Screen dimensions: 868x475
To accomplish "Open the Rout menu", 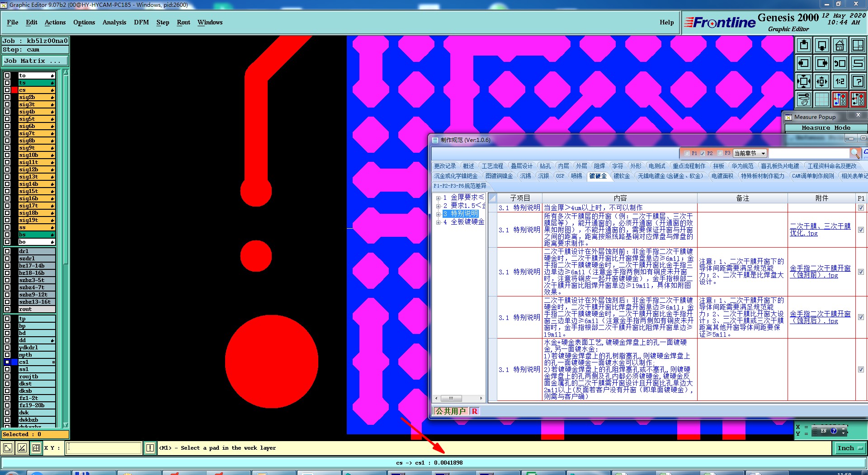I will pyautogui.click(x=184, y=22).
